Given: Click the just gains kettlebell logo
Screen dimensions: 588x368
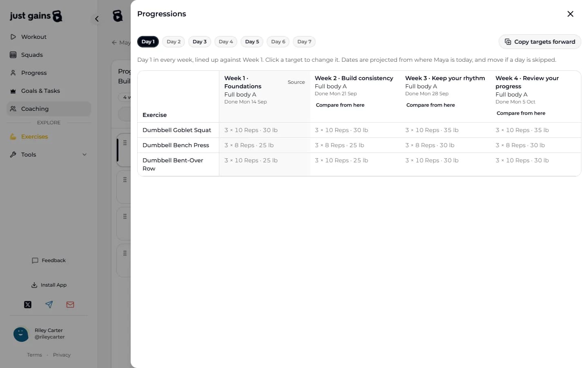Looking at the screenshot, I should point(58,16).
